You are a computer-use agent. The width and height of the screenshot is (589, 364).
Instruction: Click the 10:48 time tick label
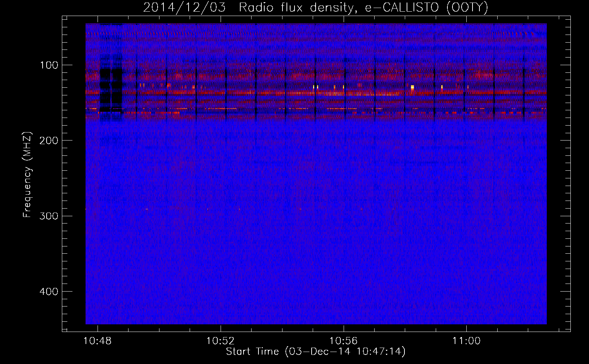98,341
